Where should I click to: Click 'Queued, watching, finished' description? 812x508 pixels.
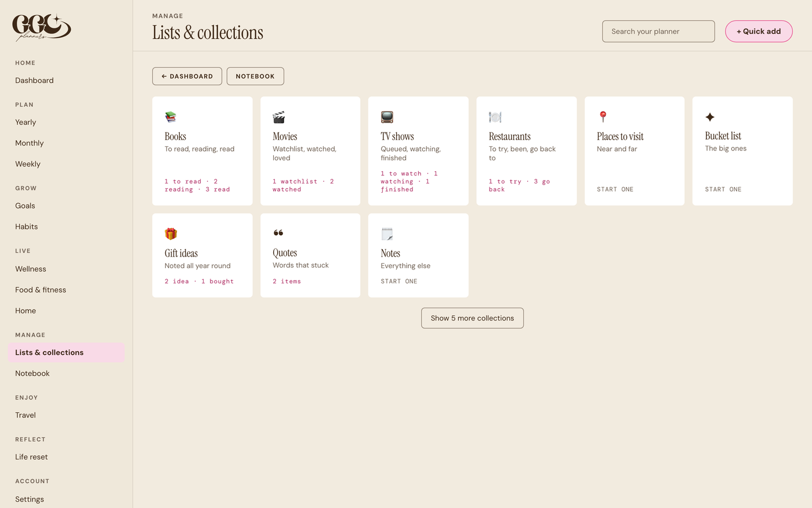[411, 153]
